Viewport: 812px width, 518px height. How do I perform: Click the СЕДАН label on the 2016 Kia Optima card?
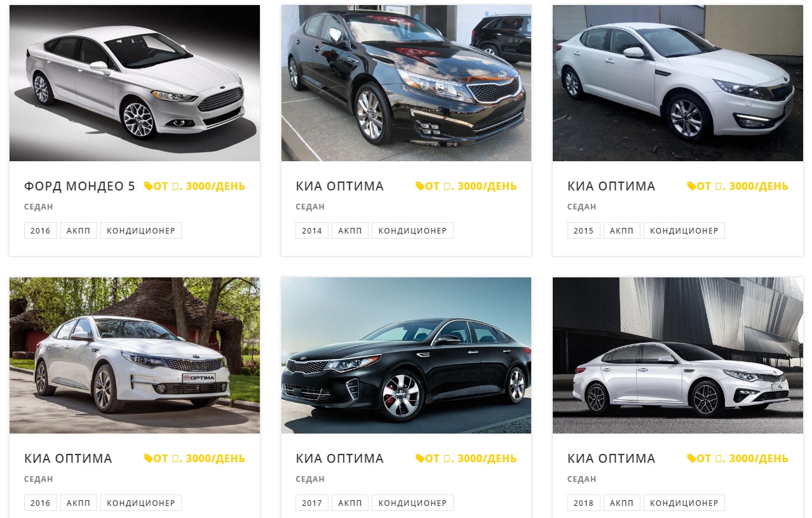pyautogui.click(x=39, y=479)
